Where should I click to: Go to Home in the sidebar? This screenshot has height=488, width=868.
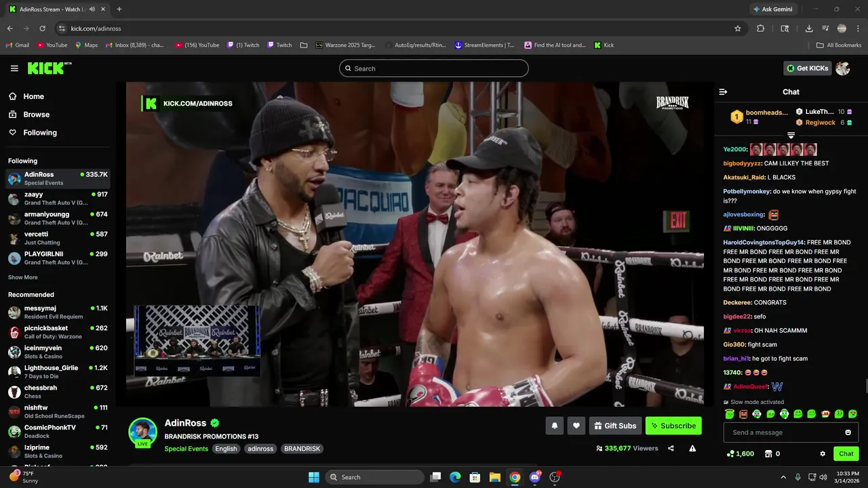(x=26, y=96)
